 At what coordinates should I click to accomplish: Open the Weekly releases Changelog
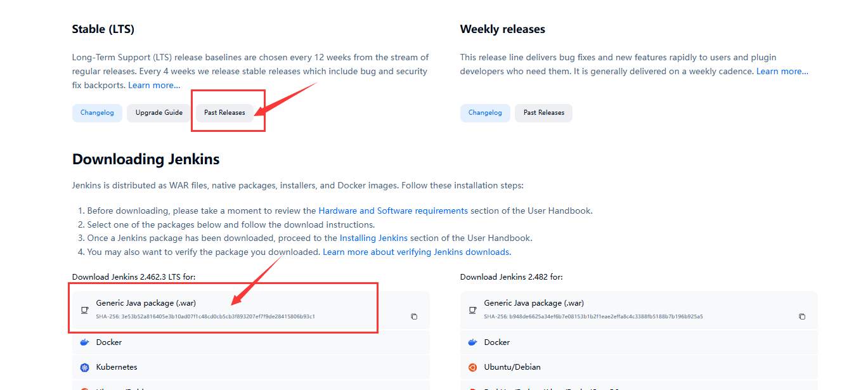(x=485, y=113)
